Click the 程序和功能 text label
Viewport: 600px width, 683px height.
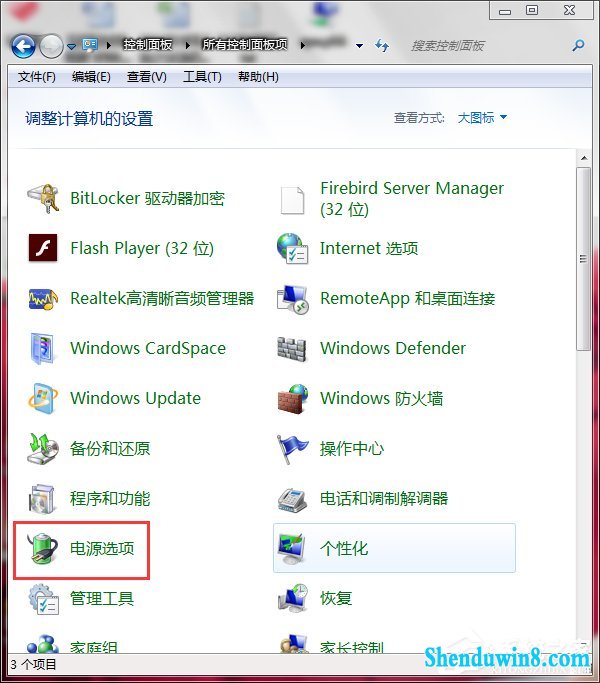tap(110, 499)
